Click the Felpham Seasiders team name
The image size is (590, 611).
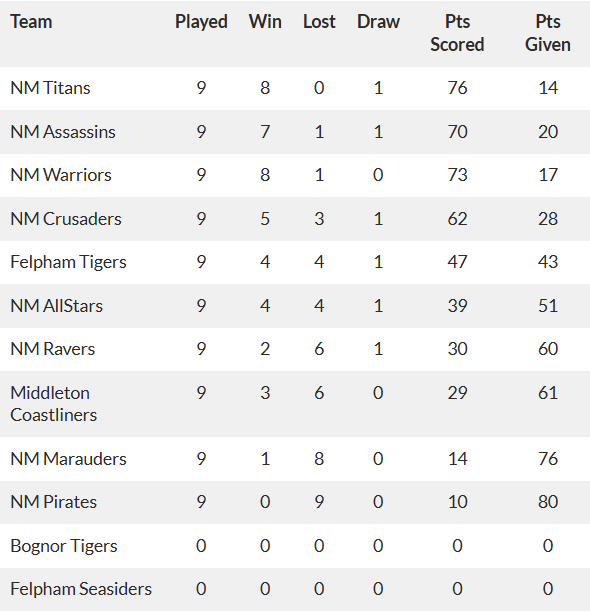point(81,589)
